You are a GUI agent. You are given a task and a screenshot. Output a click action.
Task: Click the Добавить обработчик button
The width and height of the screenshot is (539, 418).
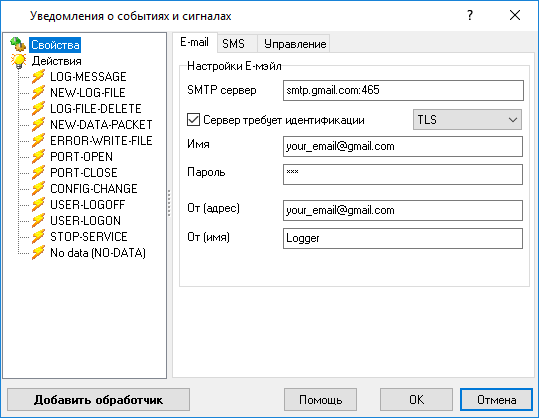(x=98, y=399)
